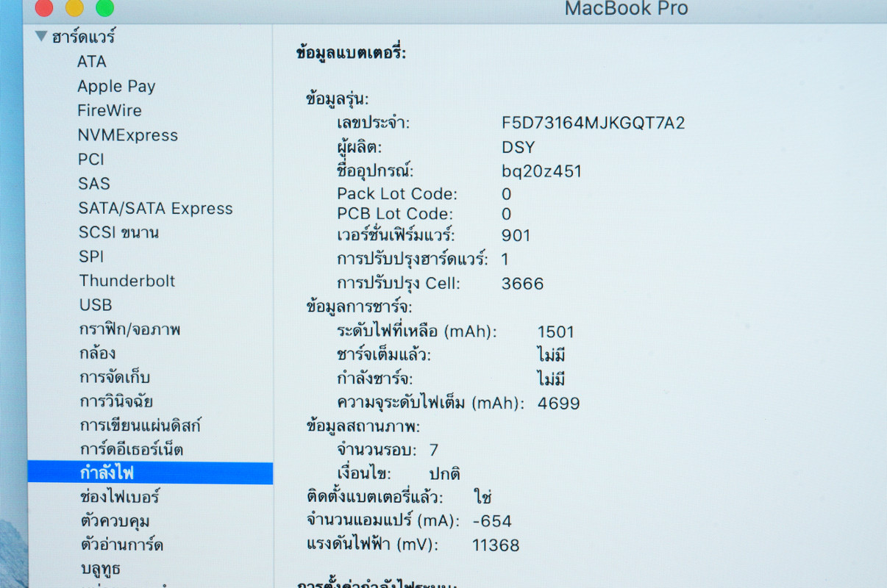Viewport: 887px width, 588px height.
Task: Select ตัวควบคุม in the hardware list
Action: pyautogui.click(x=115, y=521)
